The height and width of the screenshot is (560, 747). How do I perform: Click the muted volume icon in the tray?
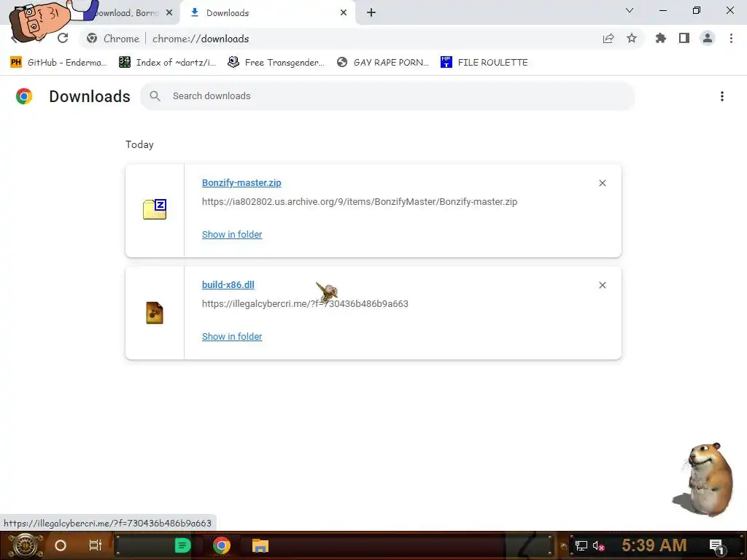click(599, 545)
